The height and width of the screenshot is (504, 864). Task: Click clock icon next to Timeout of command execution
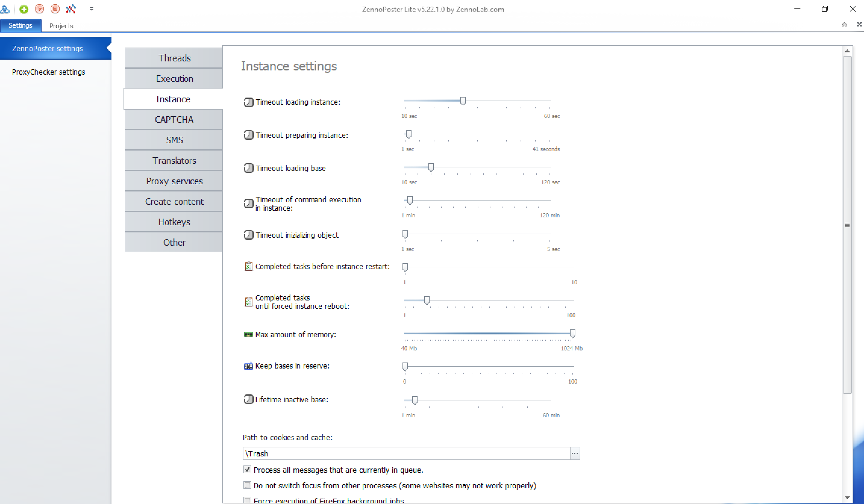[249, 204]
